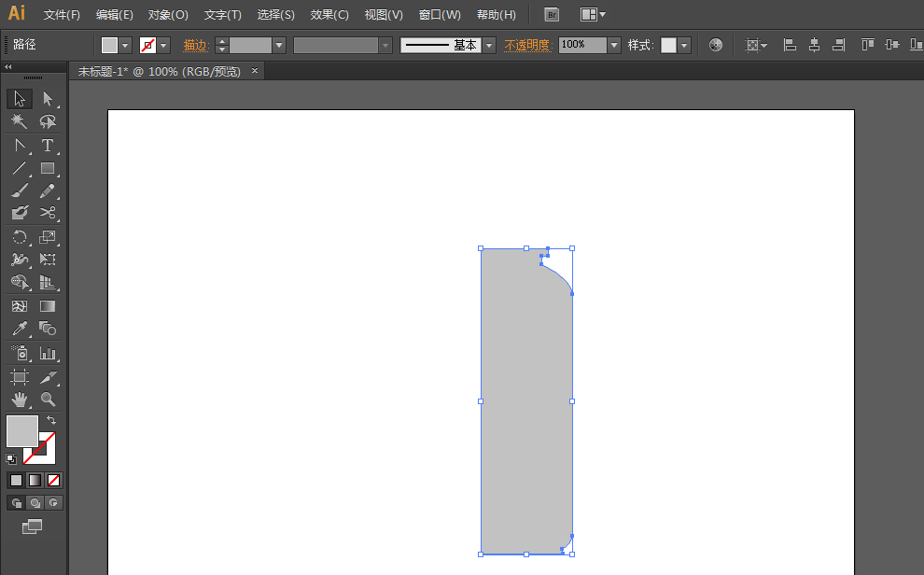Select the Selection tool (black arrow)
924x575 pixels.
click(x=20, y=98)
